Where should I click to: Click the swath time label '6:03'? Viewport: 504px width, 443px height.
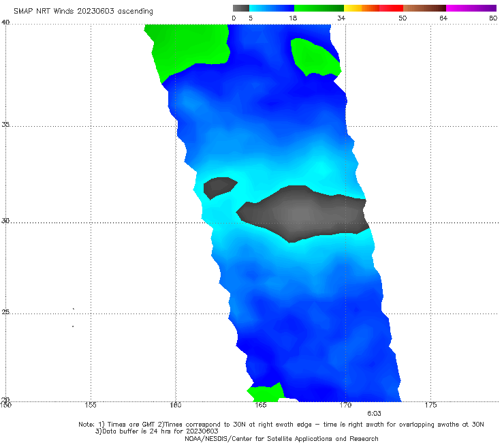374,414
